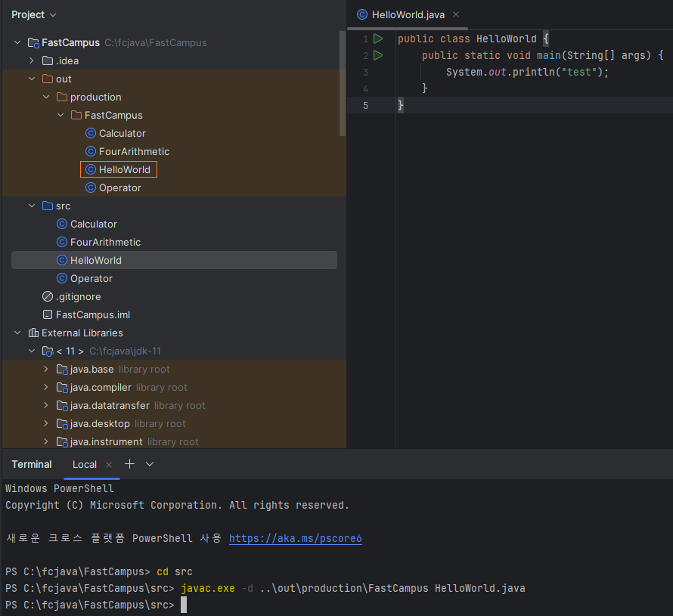This screenshot has width=673, height=616.
Task: Click 'C:\fcjava\jdk-11' path text
Action: (x=125, y=351)
